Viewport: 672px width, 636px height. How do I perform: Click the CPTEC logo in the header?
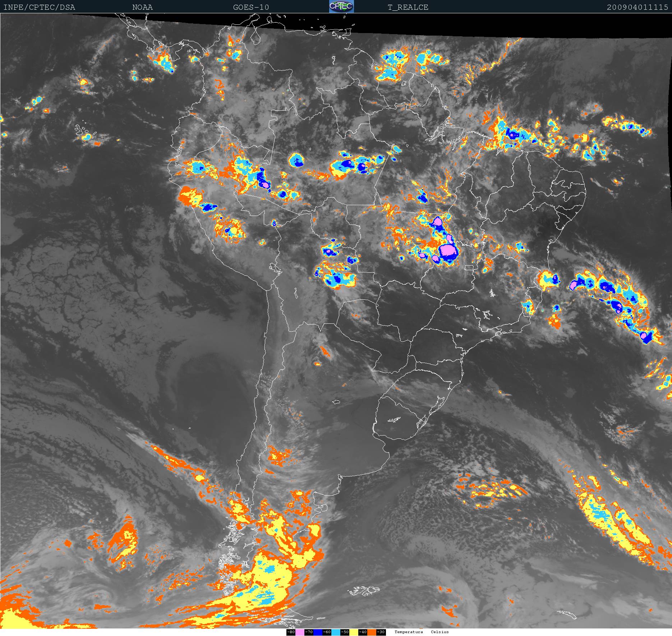(341, 6)
